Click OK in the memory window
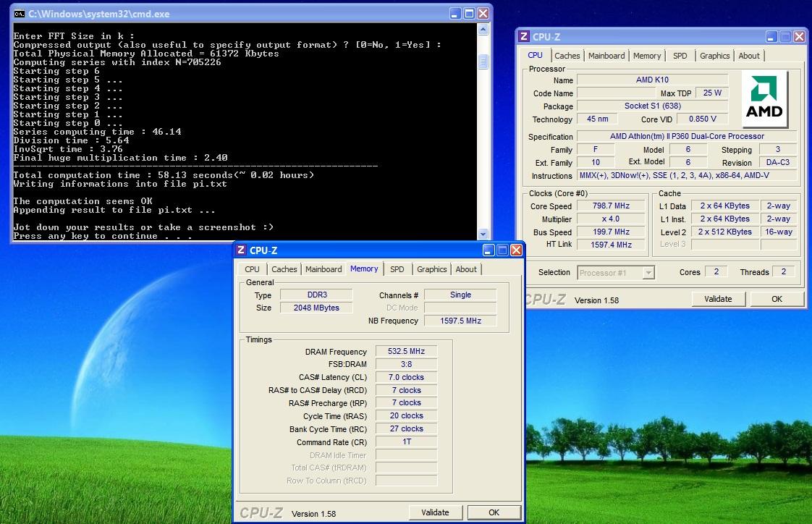812x524 pixels. click(x=494, y=512)
